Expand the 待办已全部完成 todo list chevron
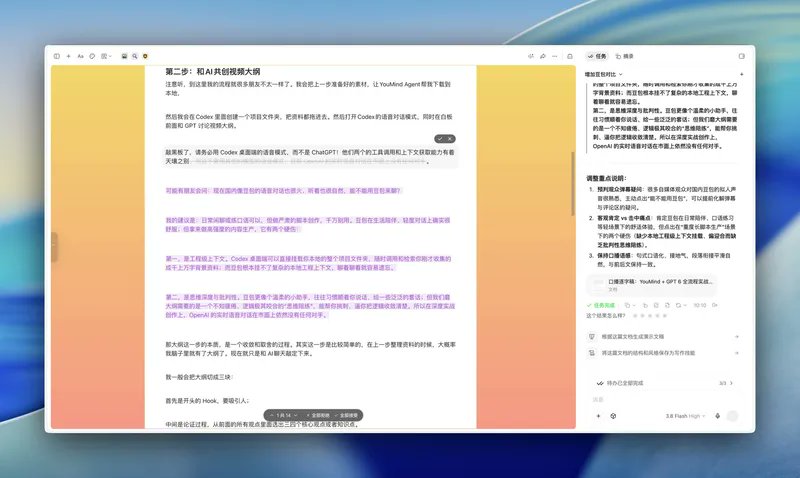This screenshot has width=800, height=478. (732, 383)
